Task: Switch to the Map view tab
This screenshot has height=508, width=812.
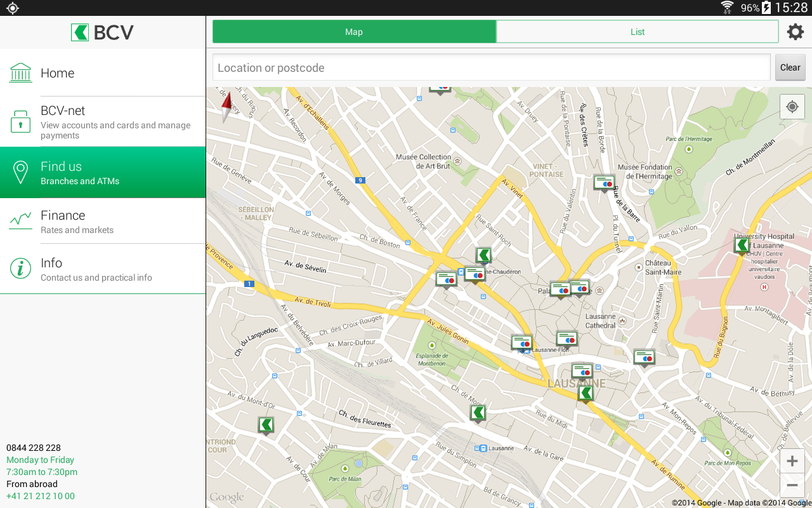Action: coord(354,31)
